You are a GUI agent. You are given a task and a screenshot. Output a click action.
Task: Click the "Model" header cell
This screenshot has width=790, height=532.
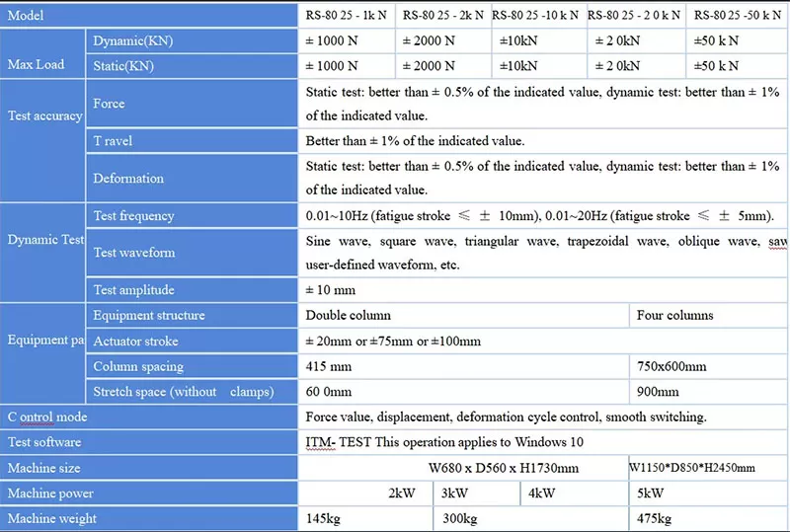click(149, 15)
